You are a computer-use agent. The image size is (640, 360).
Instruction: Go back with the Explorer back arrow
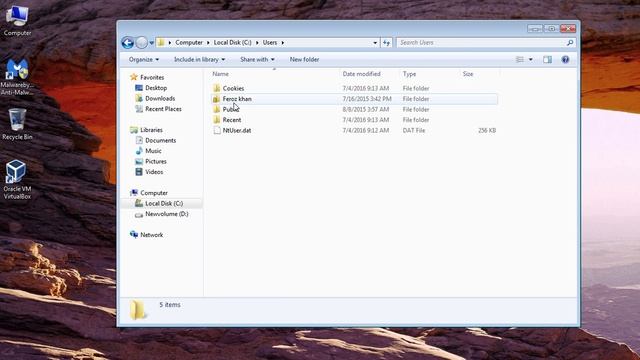(x=127, y=42)
